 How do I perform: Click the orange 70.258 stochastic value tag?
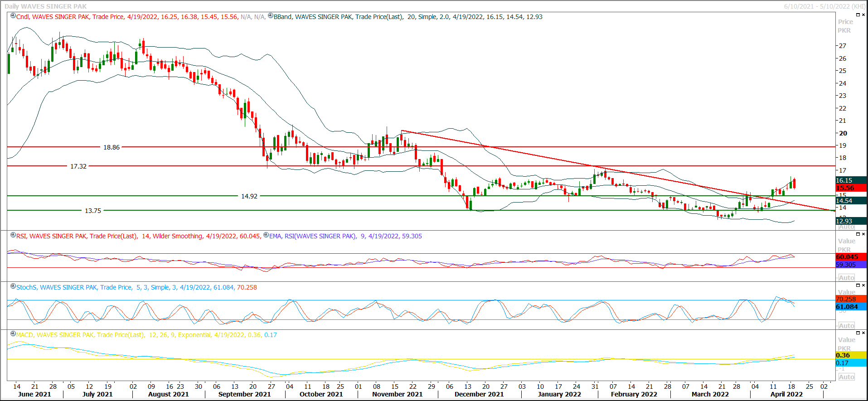pyautogui.click(x=851, y=299)
